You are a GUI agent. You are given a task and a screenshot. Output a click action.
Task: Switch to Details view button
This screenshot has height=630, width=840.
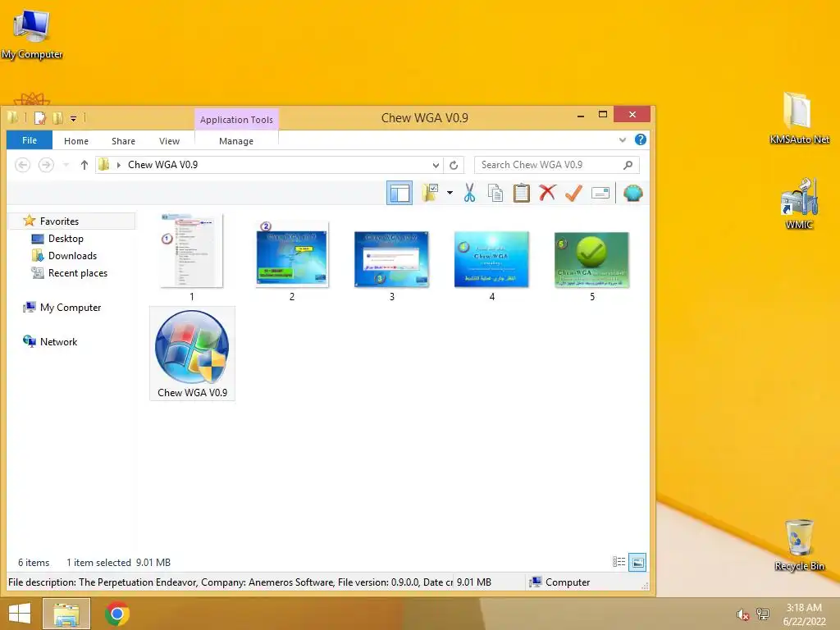click(619, 562)
